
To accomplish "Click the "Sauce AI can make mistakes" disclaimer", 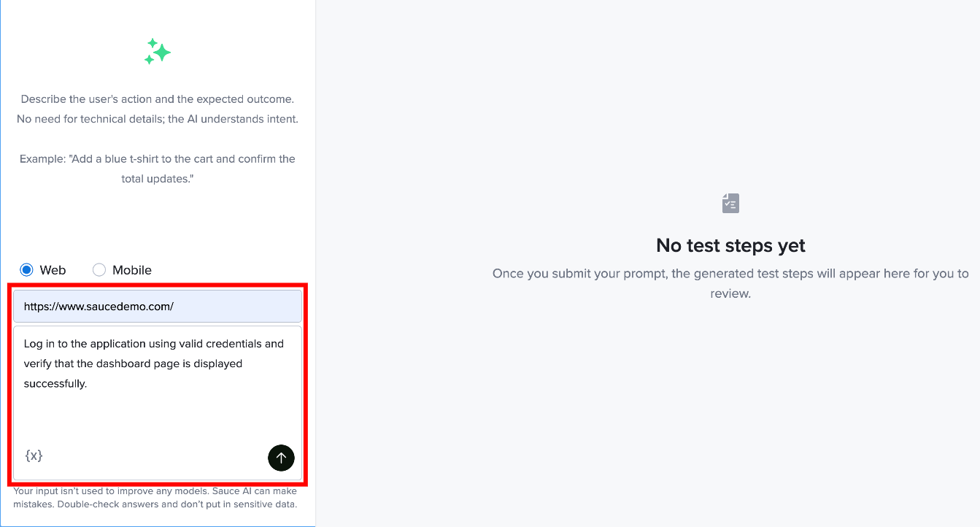I will [155, 498].
